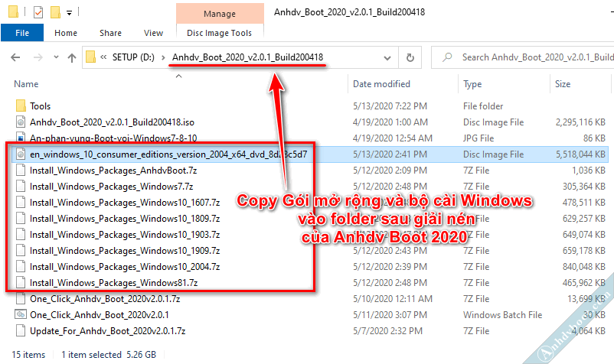This screenshot has height=364, width=614.
Task: Expand the breadcrumb overflow chevron
Action: [103, 57]
